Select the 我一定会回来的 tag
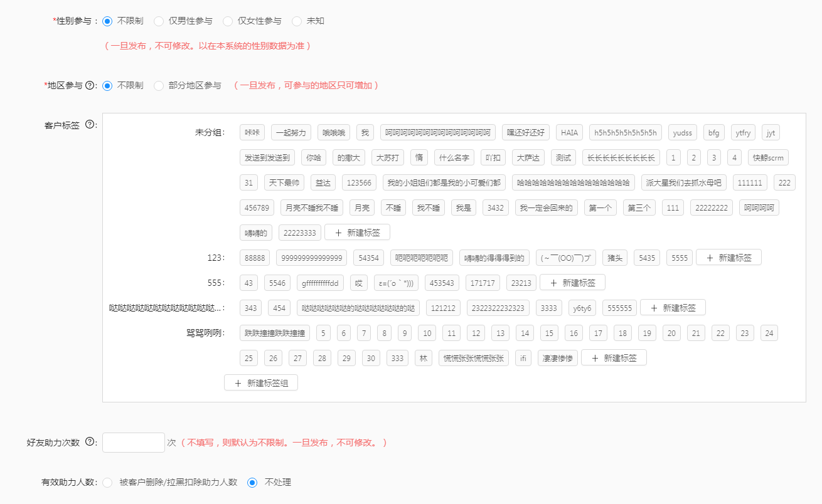 [547, 207]
